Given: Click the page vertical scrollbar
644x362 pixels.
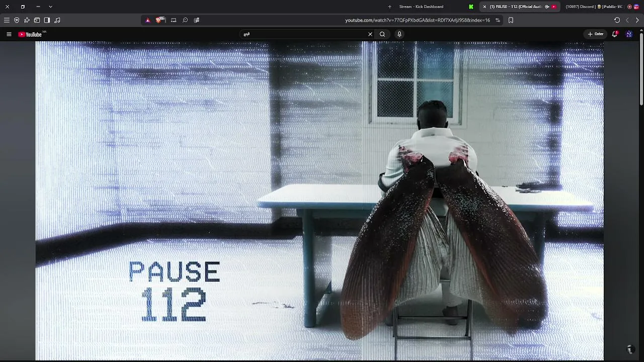Looking at the screenshot, I should [x=641, y=68].
